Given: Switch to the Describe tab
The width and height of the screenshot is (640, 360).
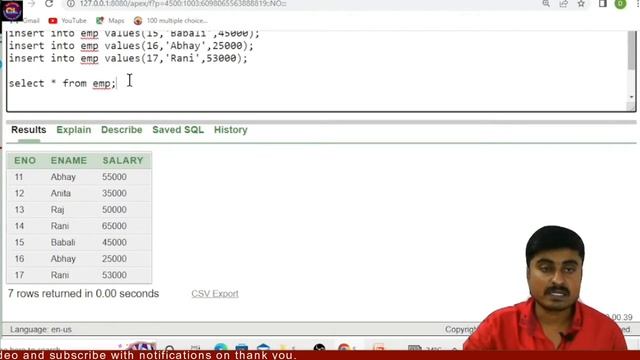Looking at the screenshot, I should pos(122,130).
